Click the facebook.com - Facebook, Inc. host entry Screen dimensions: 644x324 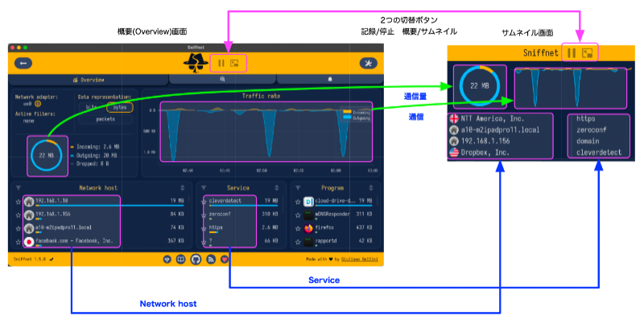pos(74,241)
